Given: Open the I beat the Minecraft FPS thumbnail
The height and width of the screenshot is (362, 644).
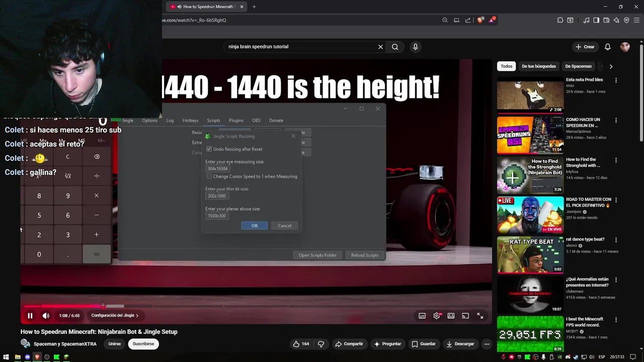Looking at the screenshot, I should click(x=530, y=334).
